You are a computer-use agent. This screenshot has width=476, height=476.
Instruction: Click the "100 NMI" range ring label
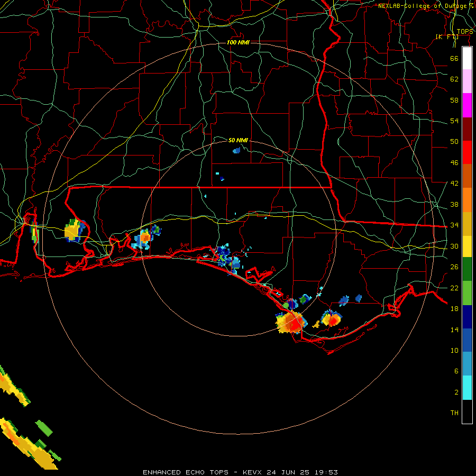pos(239,42)
